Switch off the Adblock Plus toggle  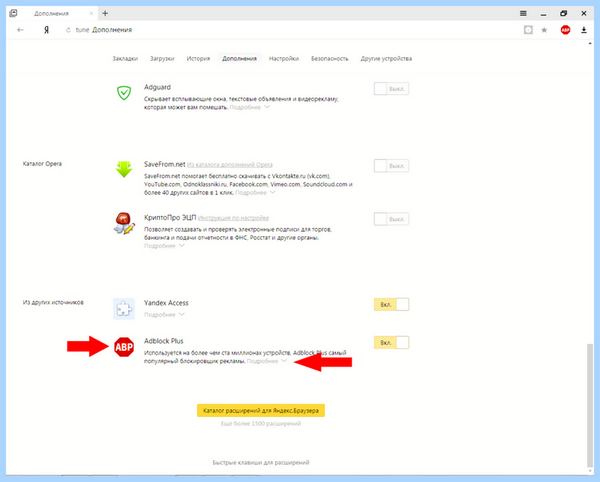point(391,342)
